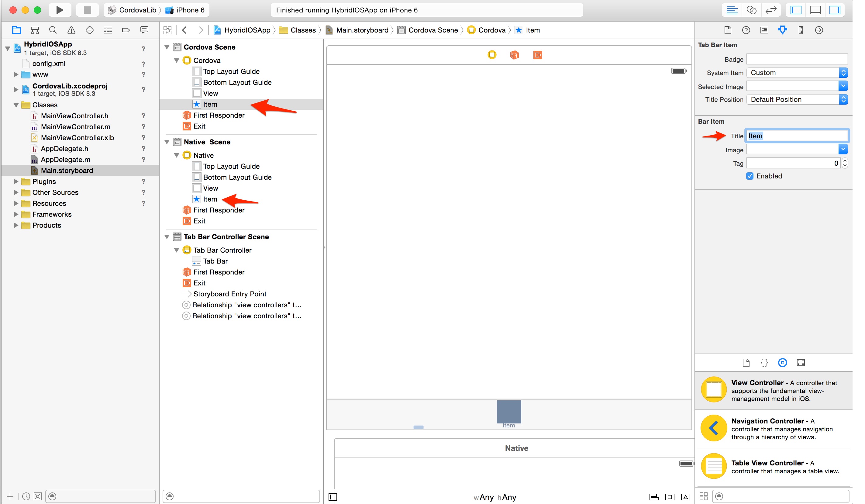Image resolution: width=865 pixels, height=504 pixels.
Task: Select CordovaLib scheme in toolbar
Action: click(x=132, y=10)
